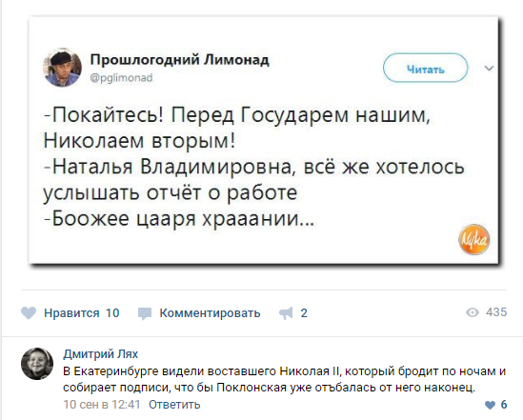Click the like count 6 on the comment

pyautogui.click(x=504, y=405)
